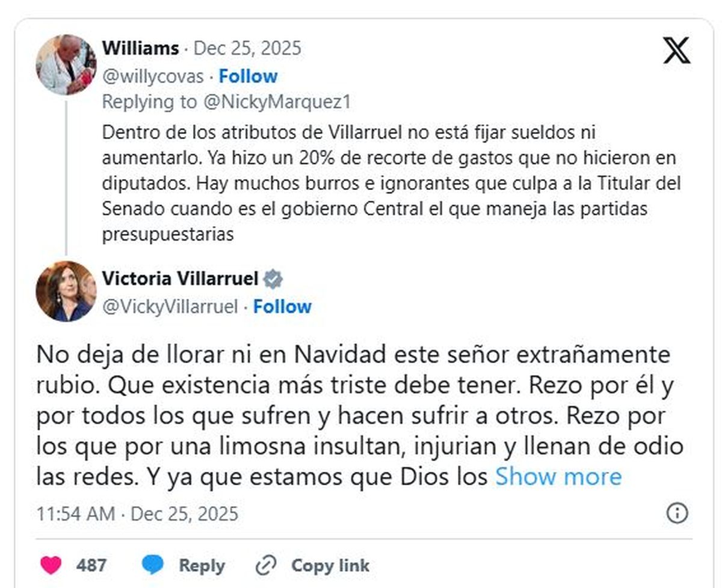Expand the tweet with Show more
722x588 pixels.
[x=558, y=476]
